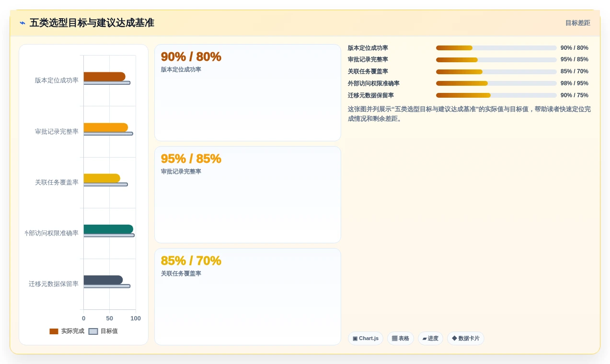Click the teal 外部访问权限准确率 actual bar in chart

pyautogui.click(x=108, y=229)
